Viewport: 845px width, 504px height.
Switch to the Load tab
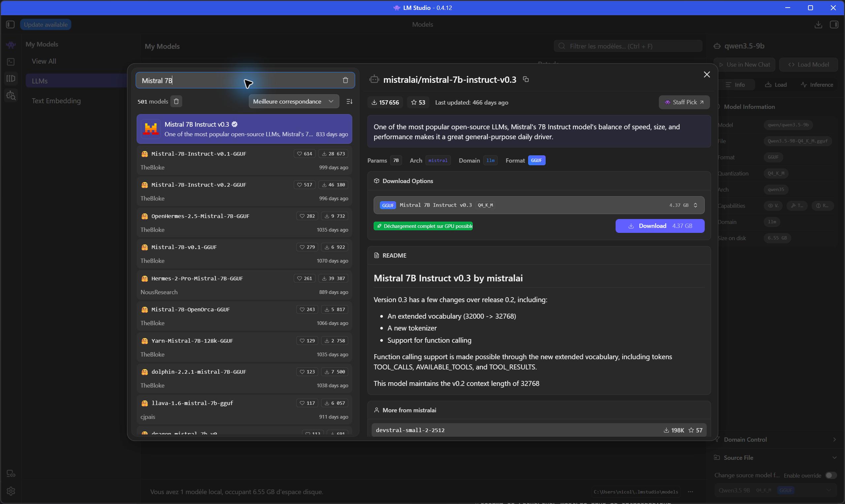tap(776, 84)
